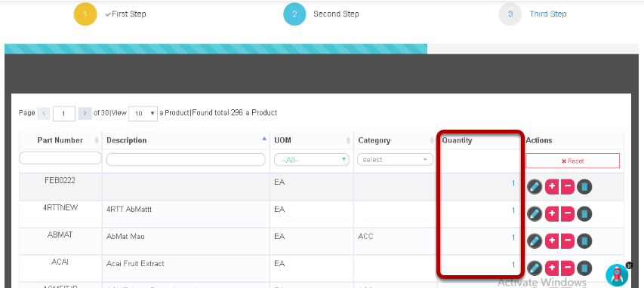This screenshot has width=644, height=288.
Task: Decrease quantity for ACAI product
Action: [567, 268]
